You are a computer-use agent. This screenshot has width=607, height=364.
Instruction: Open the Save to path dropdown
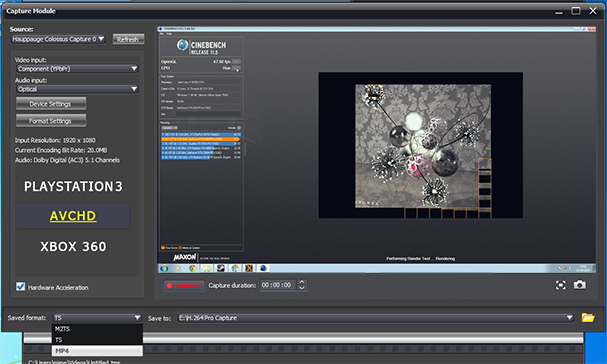[x=375, y=318]
